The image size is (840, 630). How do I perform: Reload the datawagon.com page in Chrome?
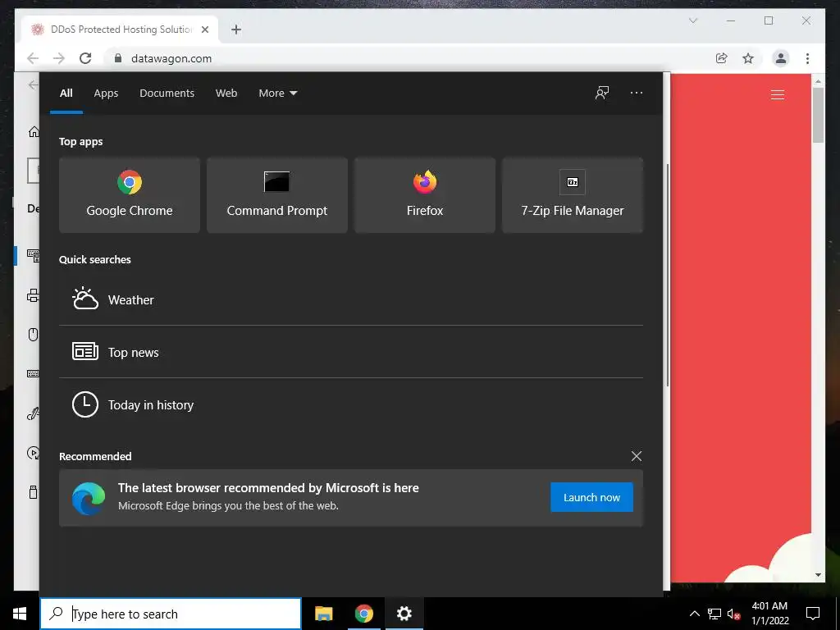coord(85,58)
